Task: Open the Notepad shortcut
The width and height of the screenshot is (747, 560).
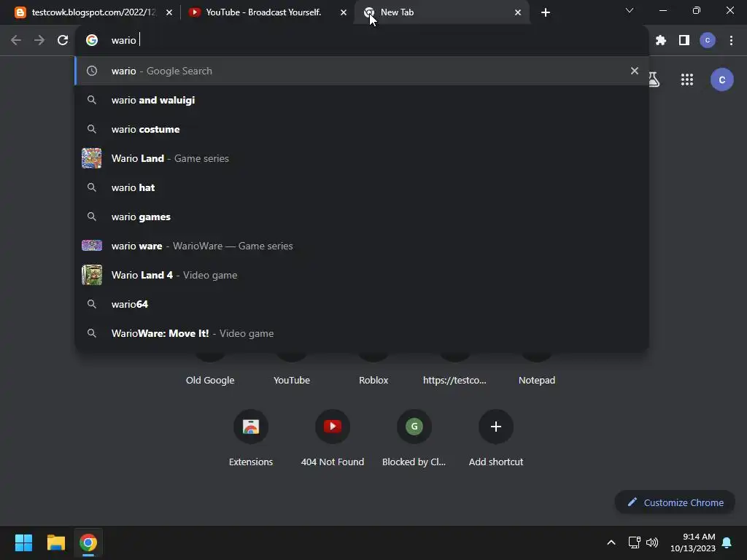Action: pyautogui.click(x=537, y=380)
